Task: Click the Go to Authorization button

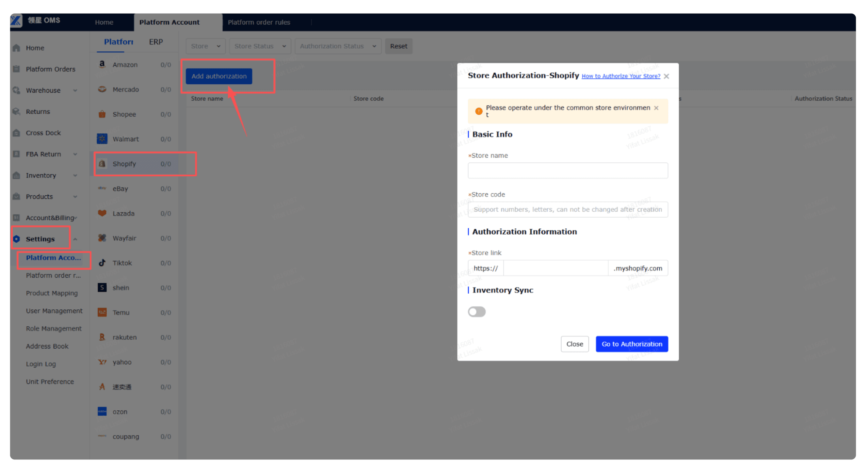Action: coord(631,344)
